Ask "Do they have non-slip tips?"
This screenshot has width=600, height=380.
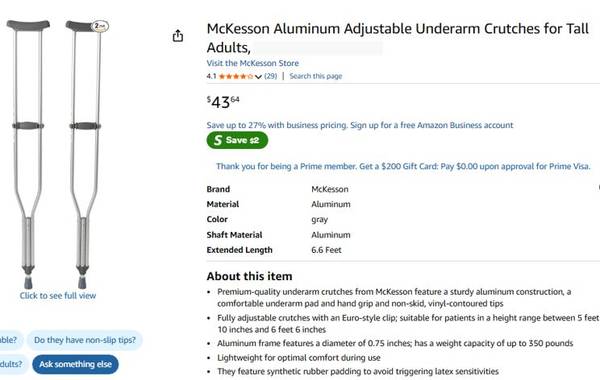[x=85, y=340]
